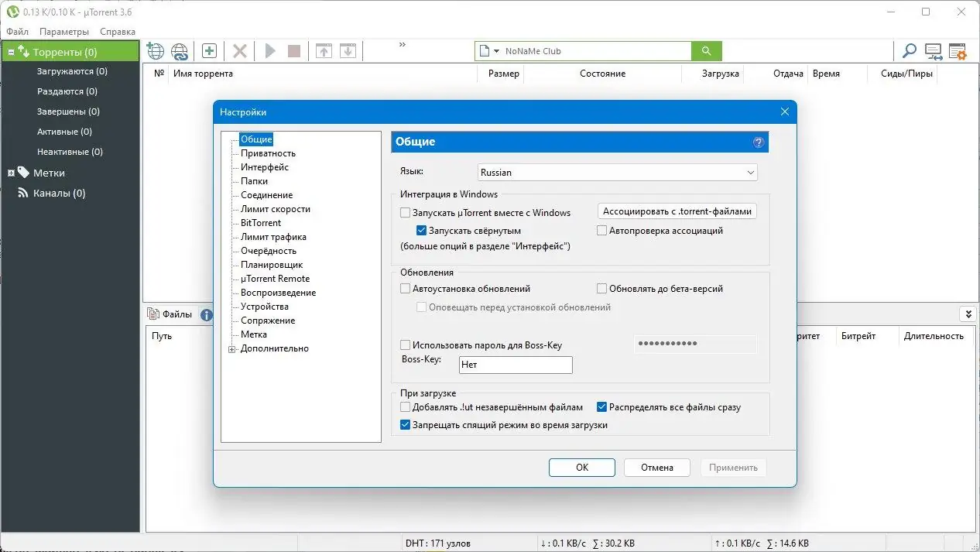Viewport: 980px width, 552px height.
Task: Disable 'Распределять все файлы сразу' checkbox
Action: pyautogui.click(x=601, y=406)
